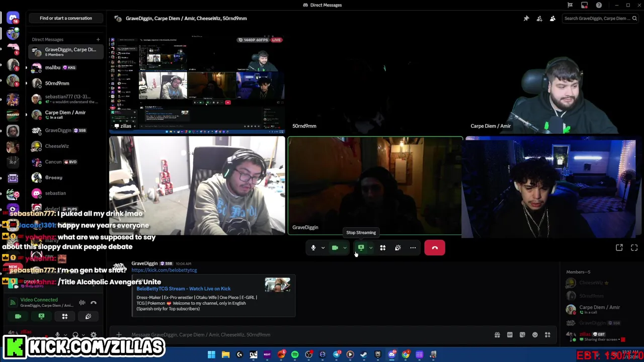Enter full screen call view
The height and width of the screenshot is (362, 644).
634,248
